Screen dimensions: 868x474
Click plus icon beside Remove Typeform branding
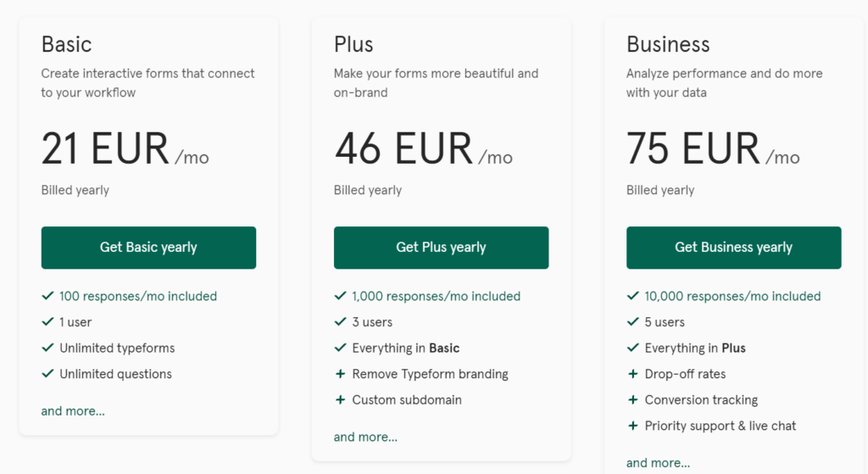tap(340, 374)
